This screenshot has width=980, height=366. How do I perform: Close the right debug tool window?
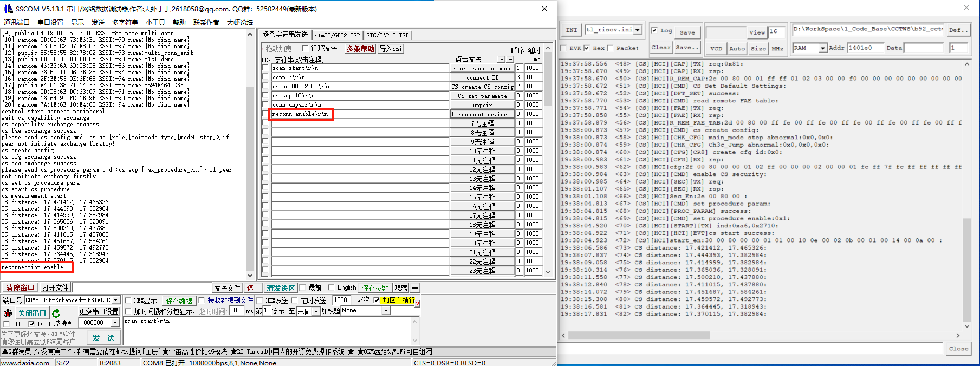pyautogui.click(x=966, y=8)
